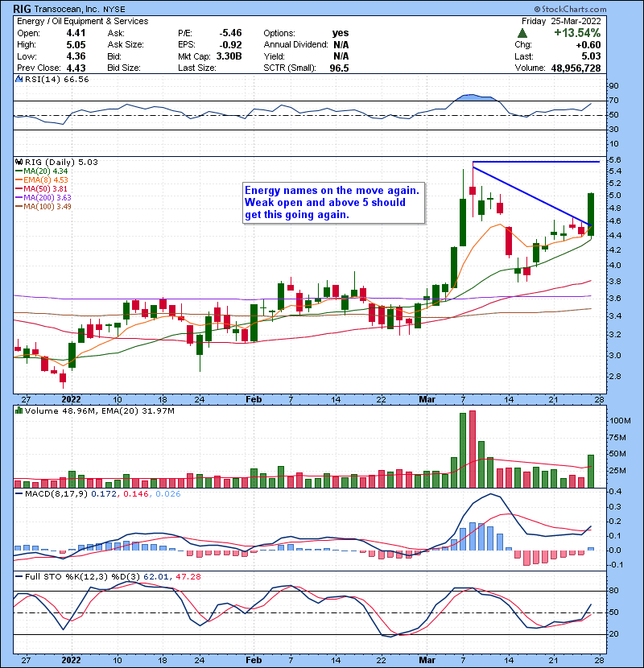This screenshot has width=644, height=668.
Task: Click the last green candlestick near 5.0
Action: tap(591, 214)
